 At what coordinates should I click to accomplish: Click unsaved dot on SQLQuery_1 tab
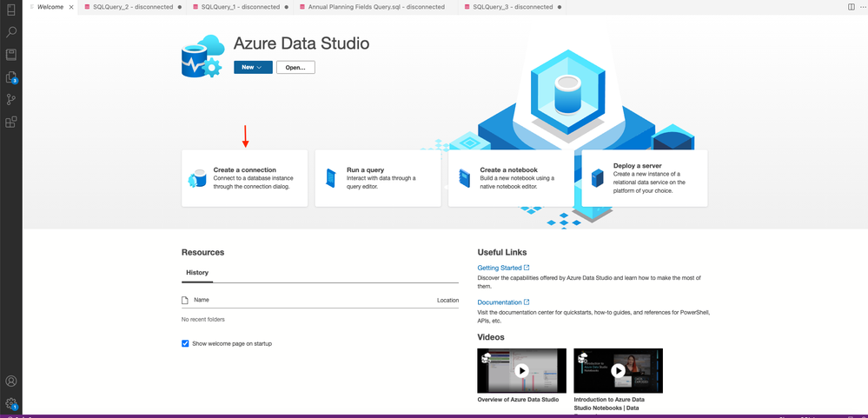(286, 7)
